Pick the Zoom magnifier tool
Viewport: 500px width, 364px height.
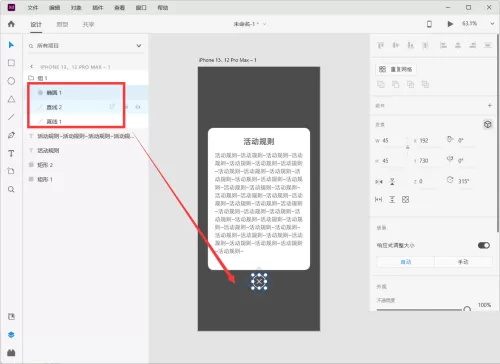[11, 189]
